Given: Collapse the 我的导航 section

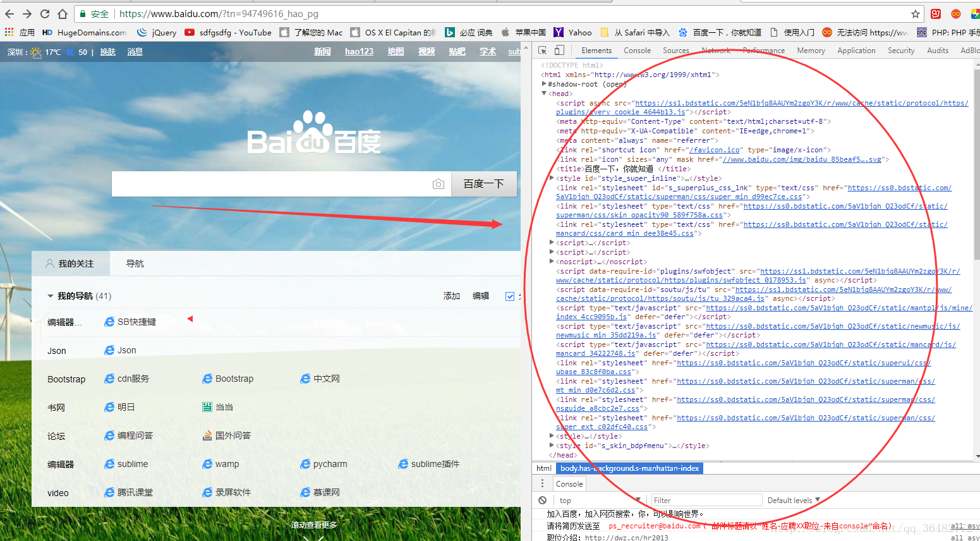Looking at the screenshot, I should tap(51, 296).
